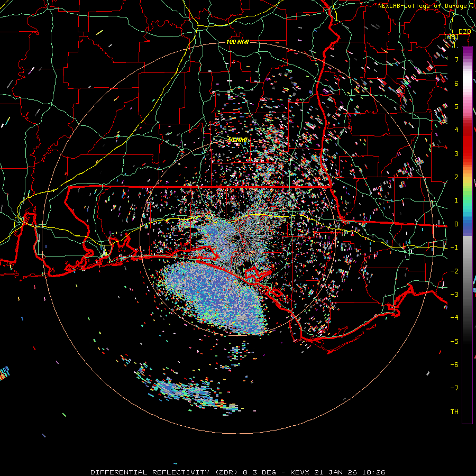
Task: Click the "0.3 DEG" elevation angle text
Action: (x=259, y=472)
